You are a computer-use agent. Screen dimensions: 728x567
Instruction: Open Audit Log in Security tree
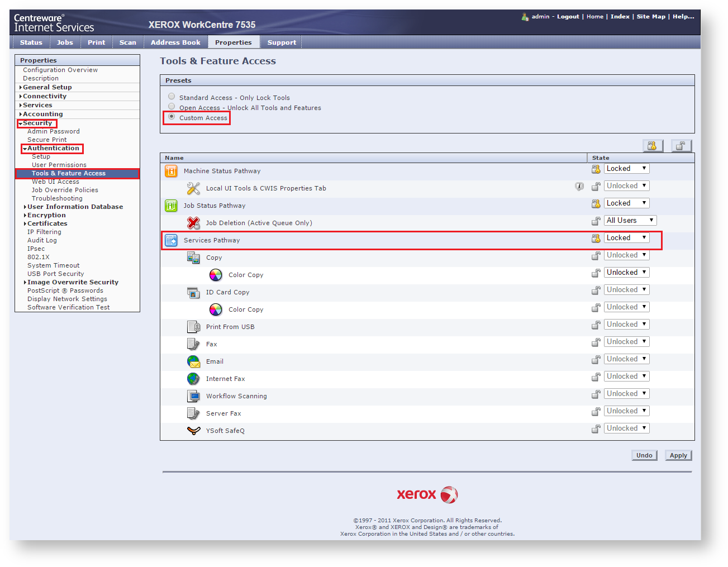pyautogui.click(x=42, y=240)
